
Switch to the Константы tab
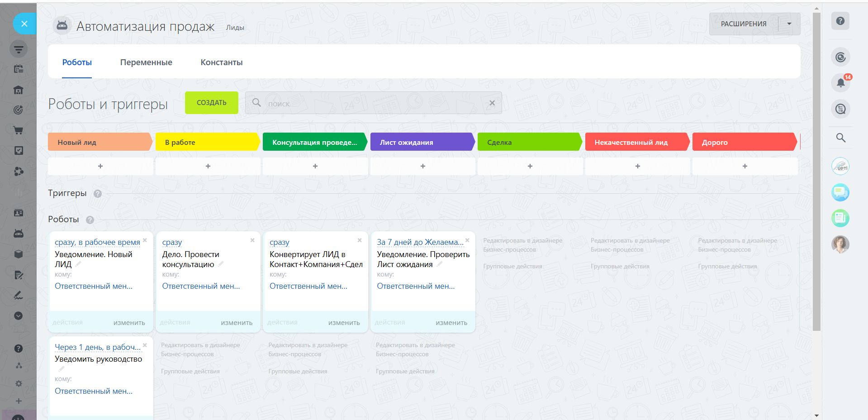(221, 62)
